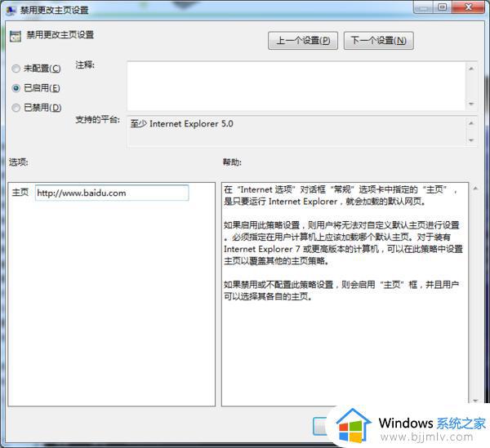Select the 已启用 (Enabled) radio button

click(x=16, y=88)
